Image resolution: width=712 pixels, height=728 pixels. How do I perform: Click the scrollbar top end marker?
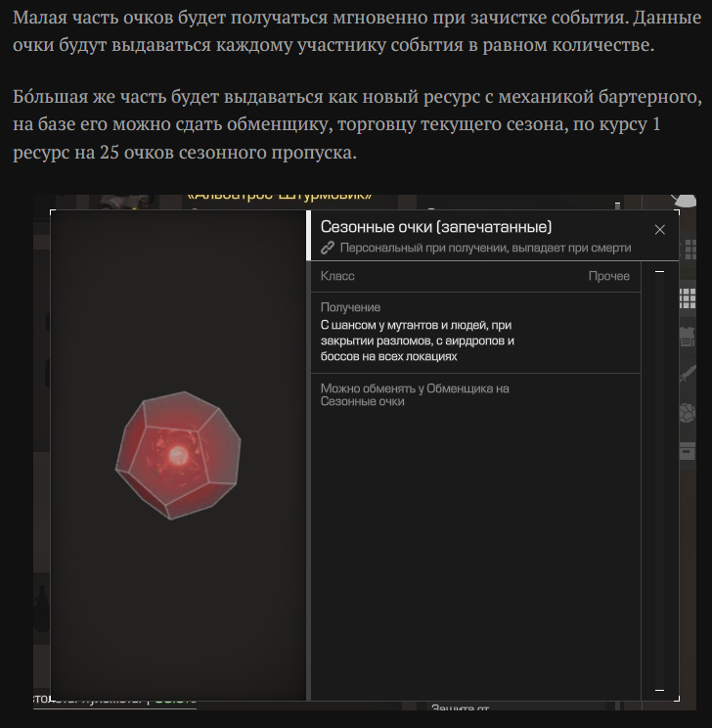tap(659, 272)
